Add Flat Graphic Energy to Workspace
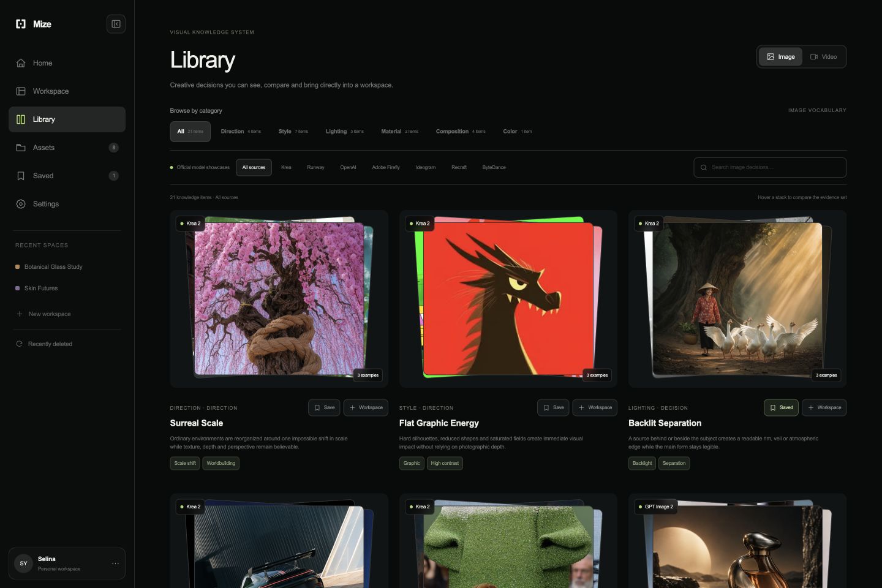882x588 pixels. [x=595, y=408]
